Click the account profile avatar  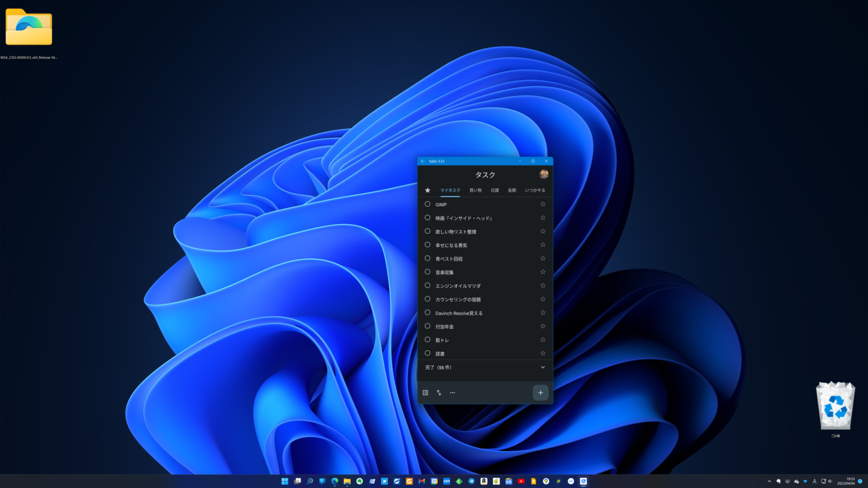click(x=544, y=174)
